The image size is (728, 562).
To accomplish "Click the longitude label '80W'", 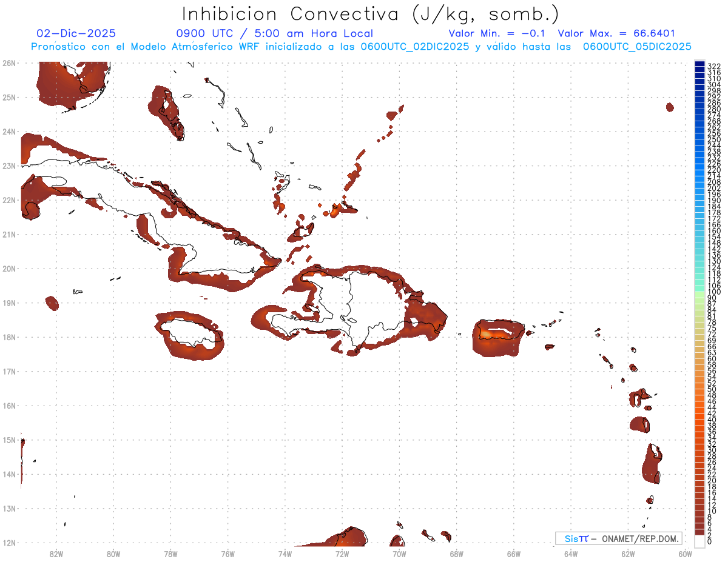I will (113, 554).
